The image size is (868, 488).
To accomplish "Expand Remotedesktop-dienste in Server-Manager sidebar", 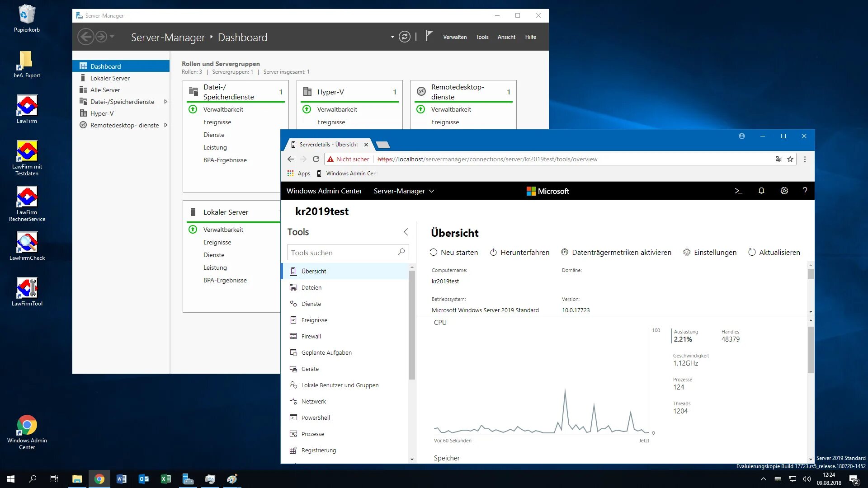I will pyautogui.click(x=166, y=125).
